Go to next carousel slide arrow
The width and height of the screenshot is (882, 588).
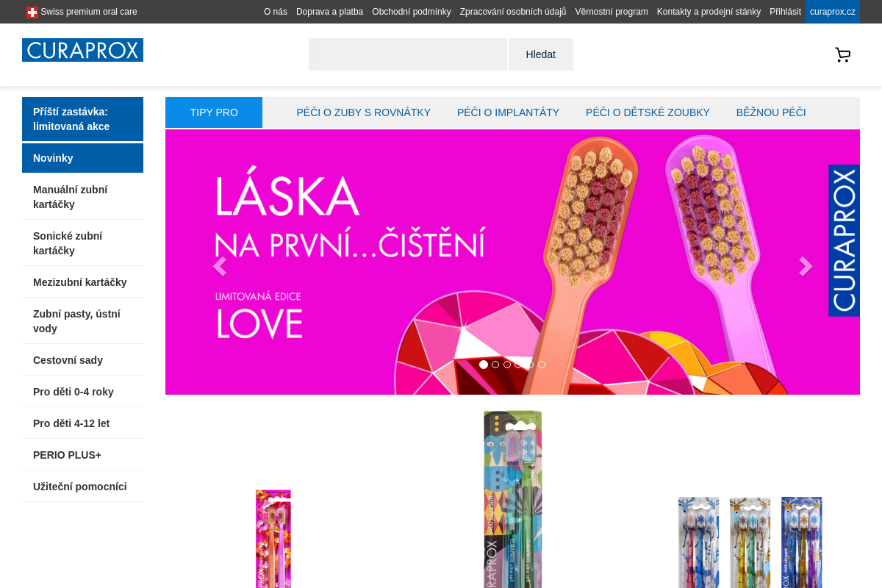pos(806,266)
